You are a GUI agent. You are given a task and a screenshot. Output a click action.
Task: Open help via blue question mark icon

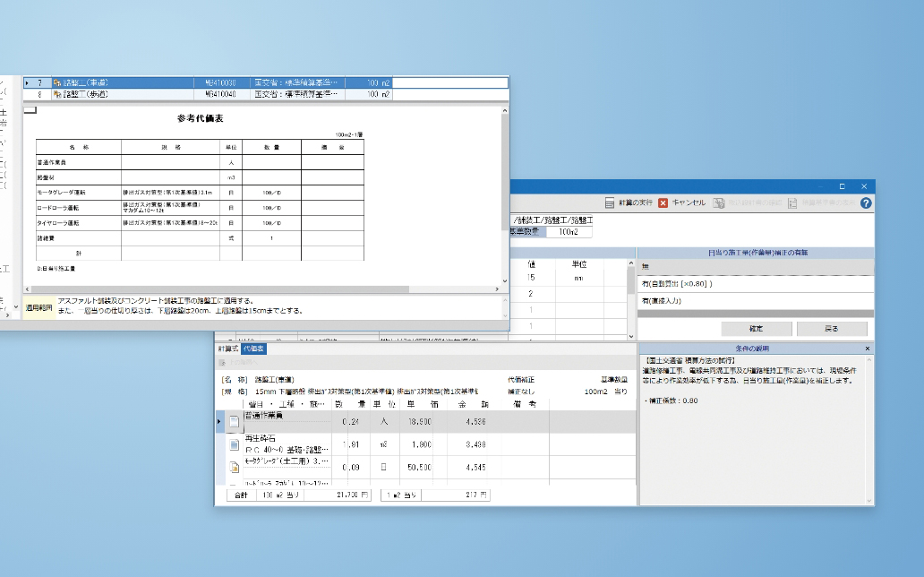click(x=866, y=202)
